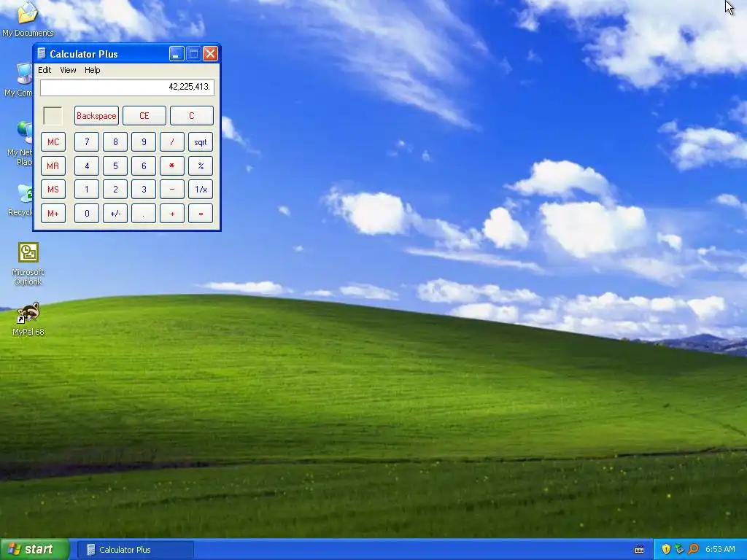Click digit 6 on the calculator
Viewport: 747px width, 560px height.
tap(144, 166)
